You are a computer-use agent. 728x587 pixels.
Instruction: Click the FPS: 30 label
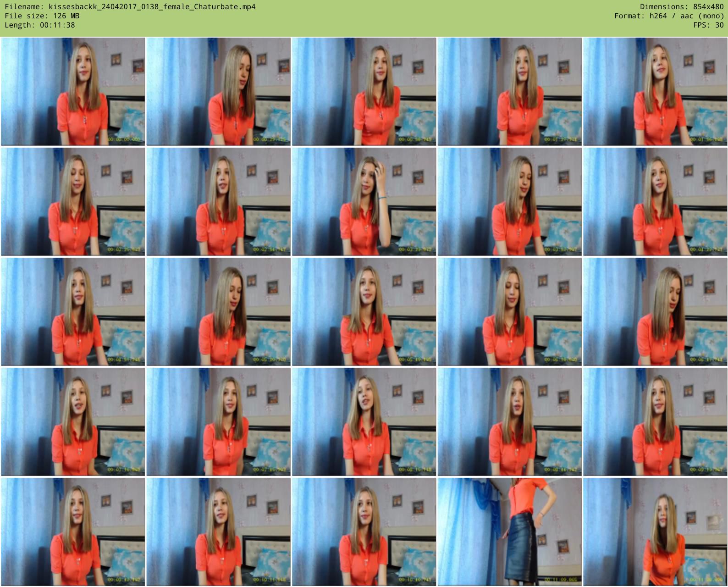click(708, 25)
